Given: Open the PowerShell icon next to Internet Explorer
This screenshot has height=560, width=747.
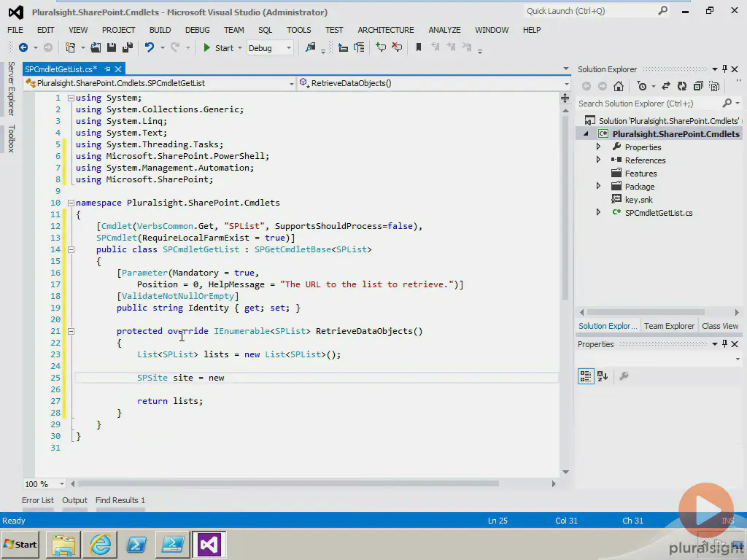Looking at the screenshot, I should click(x=136, y=544).
